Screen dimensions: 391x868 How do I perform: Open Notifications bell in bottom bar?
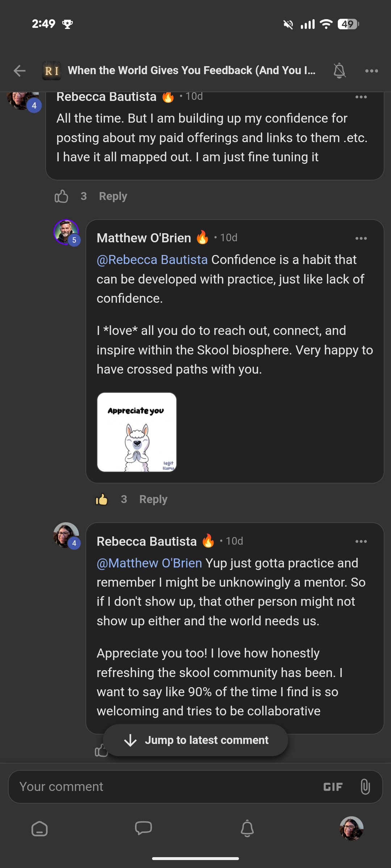[x=247, y=829]
